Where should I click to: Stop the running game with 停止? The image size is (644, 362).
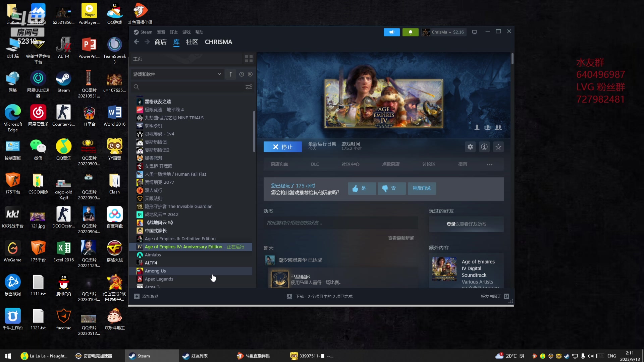pos(282,147)
